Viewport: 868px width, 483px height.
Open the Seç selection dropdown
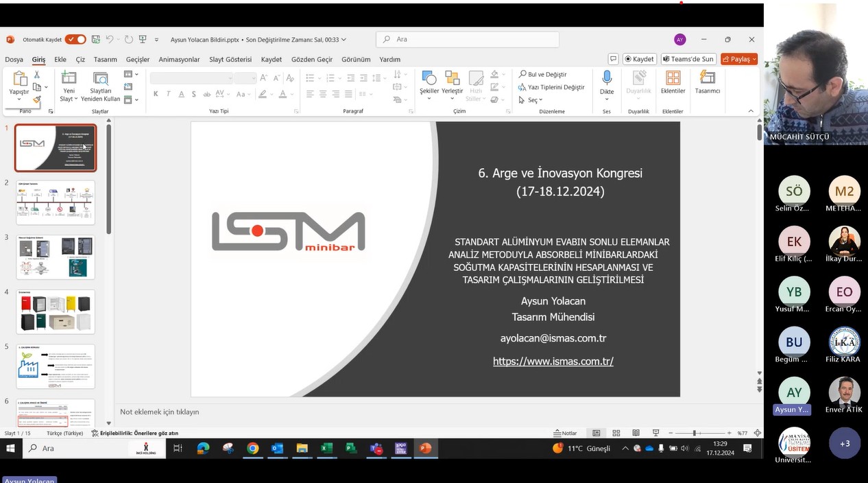531,100
